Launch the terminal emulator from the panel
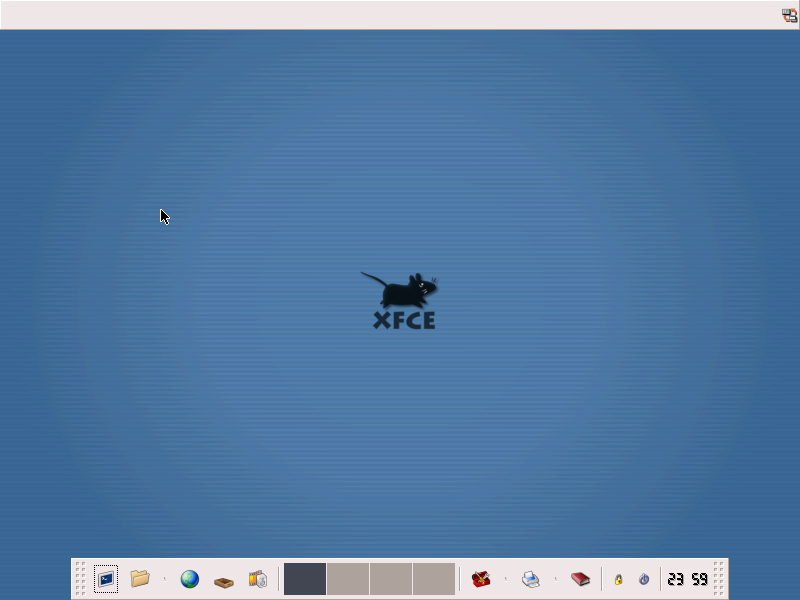 click(x=106, y=579)
